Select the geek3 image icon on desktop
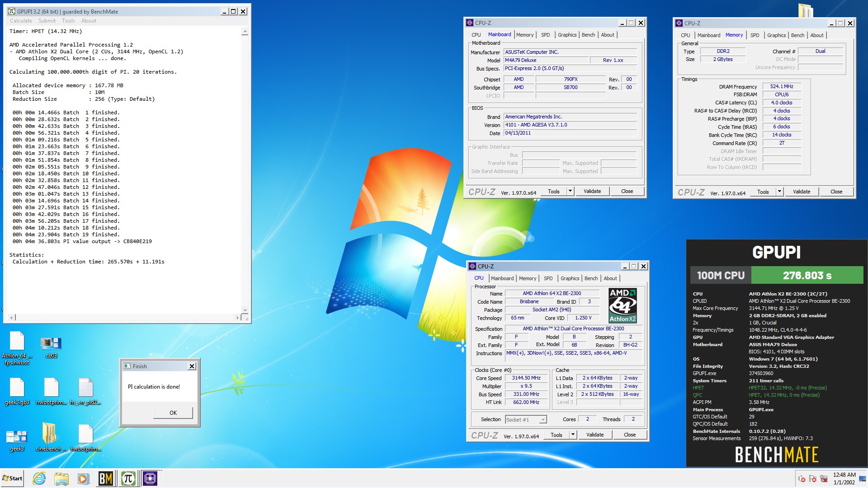 coord(17,440)
